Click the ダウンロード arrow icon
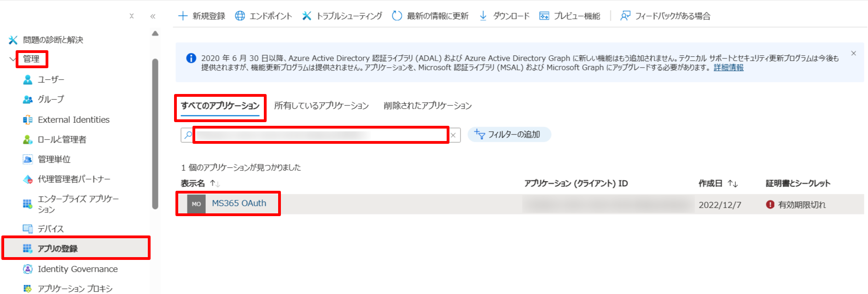The width and height of the screenshot is (868, 294). (483, 16)
